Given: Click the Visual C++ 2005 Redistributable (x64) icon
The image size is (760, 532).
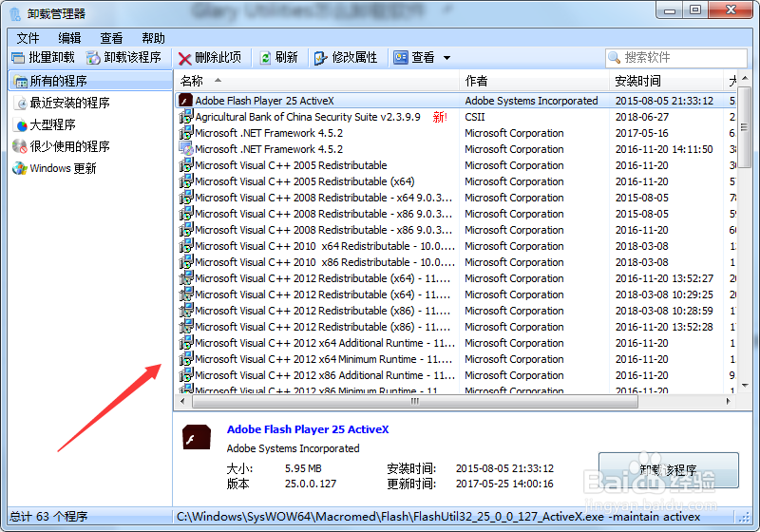Looking at the screenshot, I should coord(186,181).
